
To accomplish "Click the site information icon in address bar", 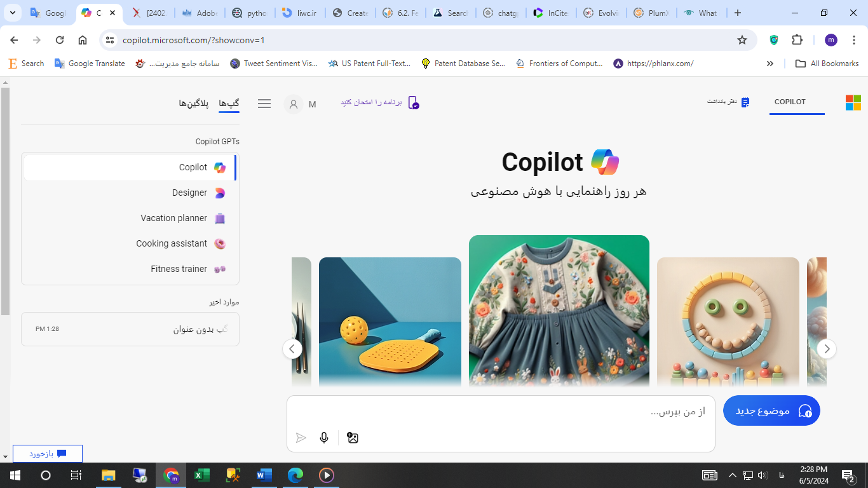I will point(111,40).
